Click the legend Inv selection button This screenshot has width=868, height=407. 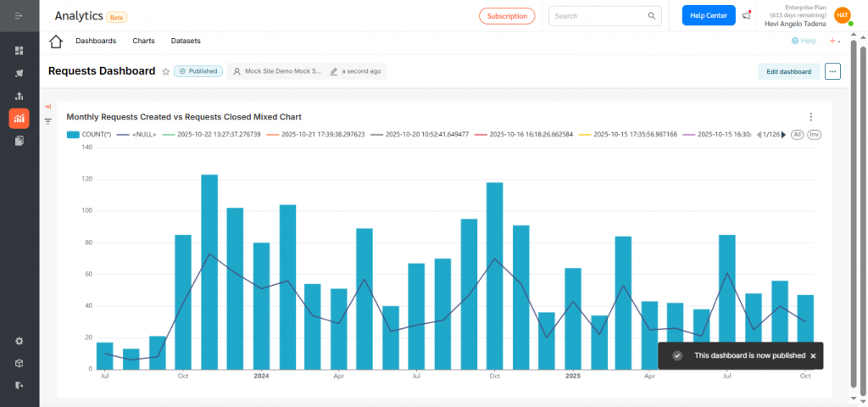[x=814, y=134]
